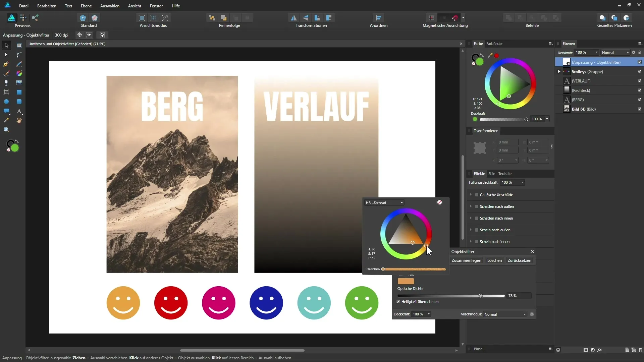The height and width of the screenshot is (362, 644).
Task: Click the Zusammenlegen button
Action: coord(466,260)
